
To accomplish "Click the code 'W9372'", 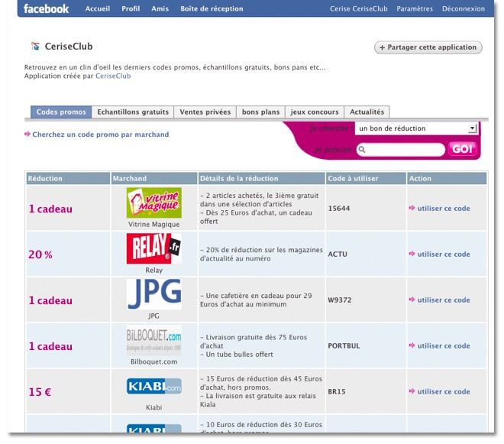I will tap(339, 300).
